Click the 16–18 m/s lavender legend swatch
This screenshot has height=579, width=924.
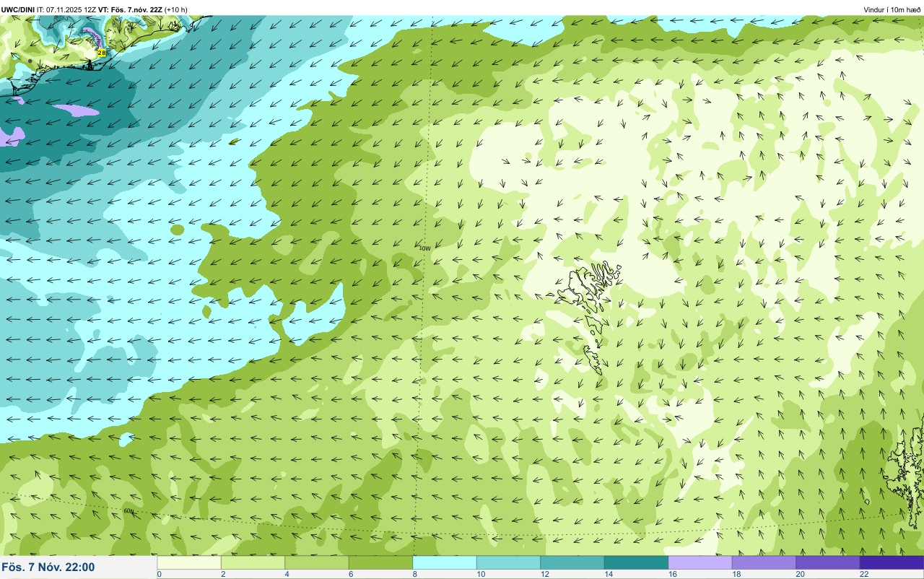click(700, 562)
